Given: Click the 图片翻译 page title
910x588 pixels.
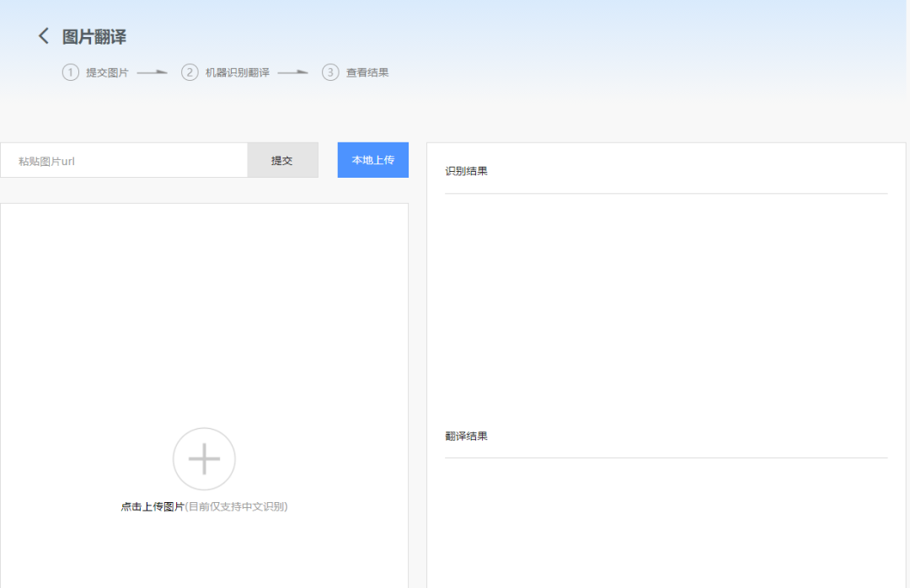Looking at the screenshot, I should (x=94, y=37).
